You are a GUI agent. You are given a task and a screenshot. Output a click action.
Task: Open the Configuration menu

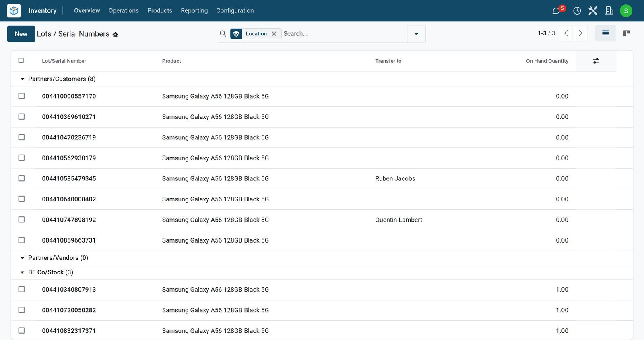pyautogui.click(x=235, y=11)
